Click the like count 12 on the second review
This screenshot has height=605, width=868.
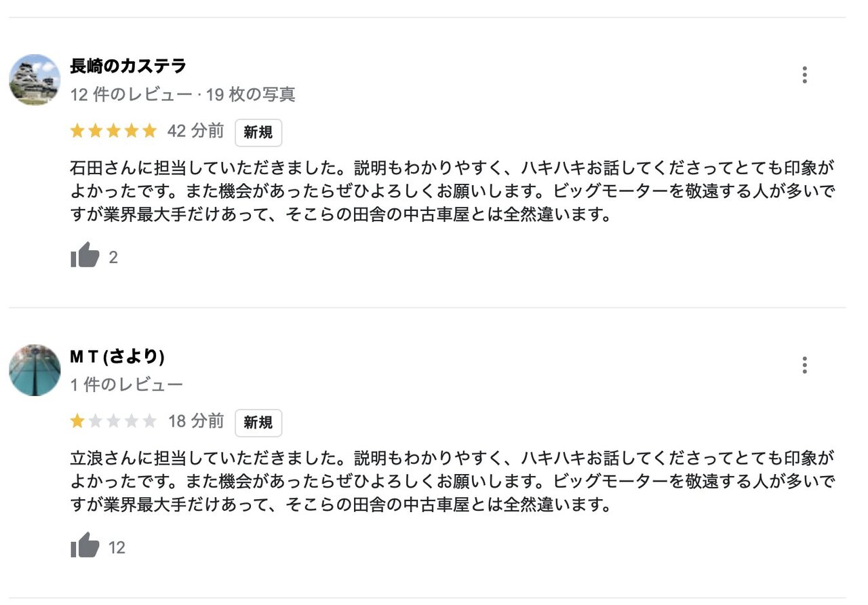point(117,548)
